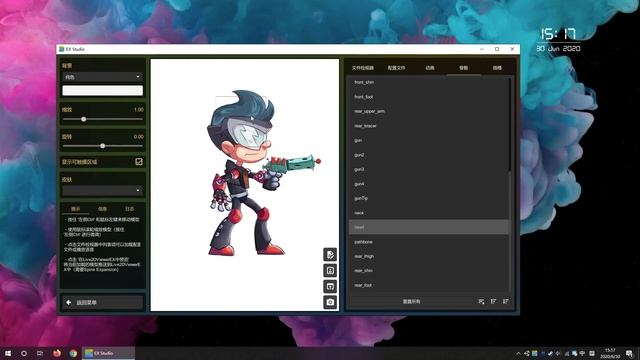
Task: Select the front_foot bone row
Action: tap(429, 97)
